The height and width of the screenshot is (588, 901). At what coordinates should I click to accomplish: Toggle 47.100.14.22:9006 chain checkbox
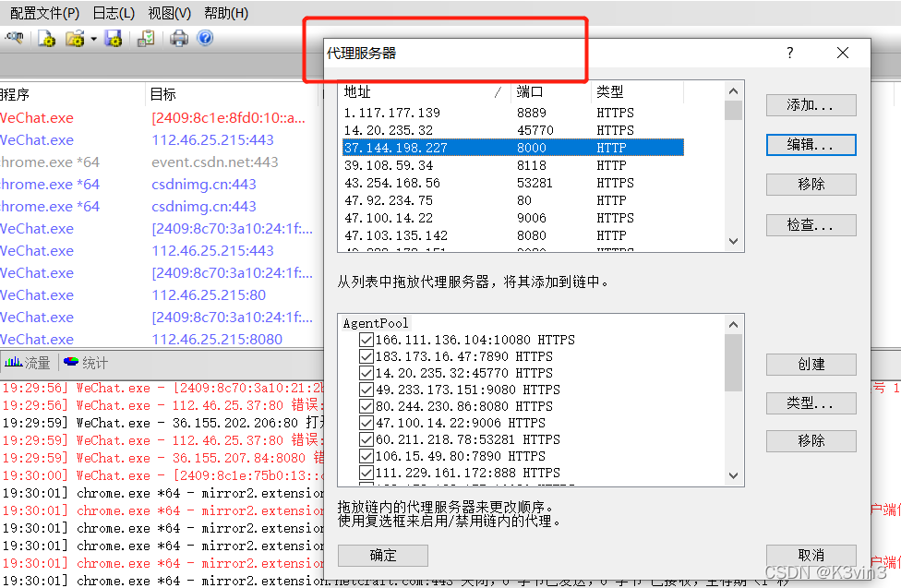pos(366,423)
